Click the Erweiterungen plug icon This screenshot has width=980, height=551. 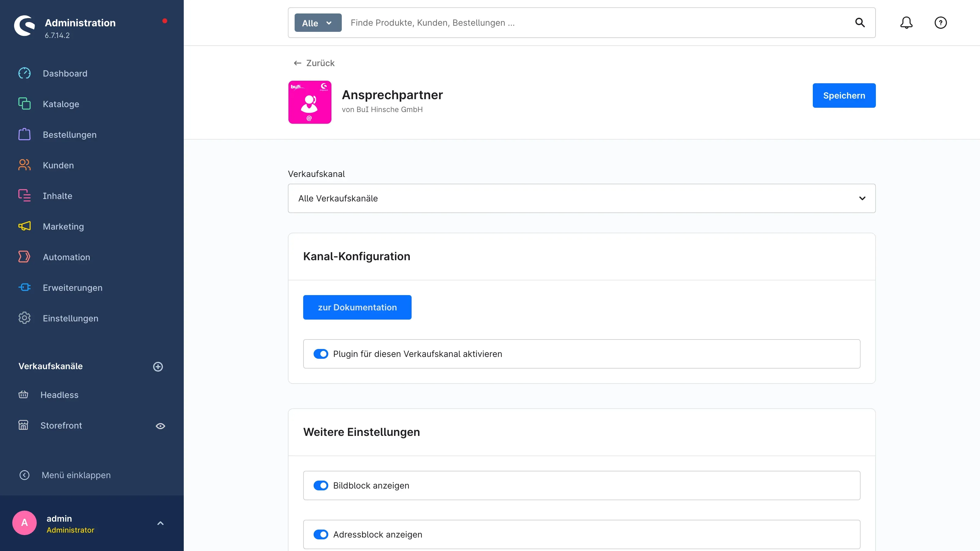[24, 287]
